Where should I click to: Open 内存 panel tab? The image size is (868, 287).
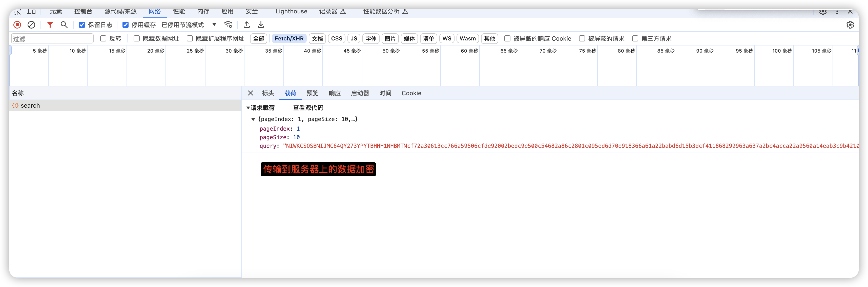203,12
